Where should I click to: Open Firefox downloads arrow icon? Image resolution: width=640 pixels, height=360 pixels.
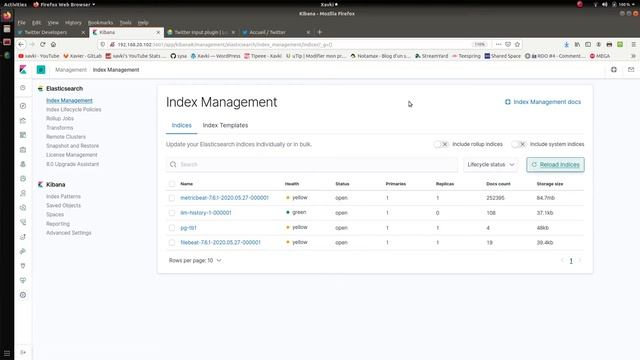pos(567,44)
